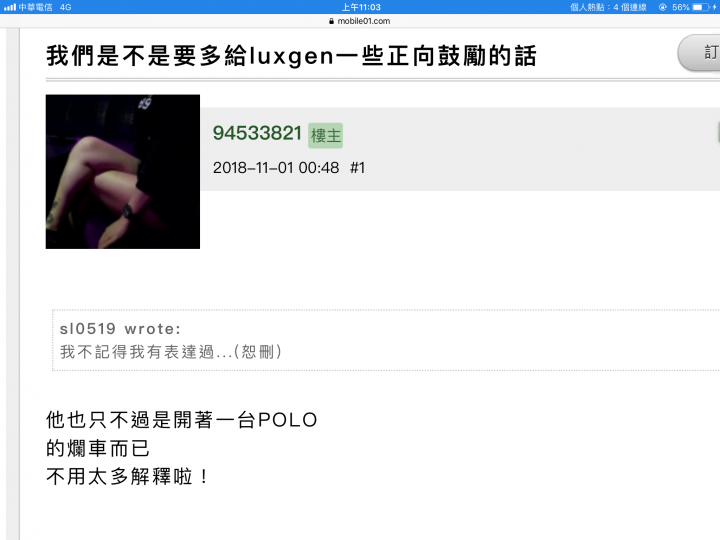Image resolution: width=720 pixels, height=540 pixels.
Task: Tap the battery icon in status bar
Action: point(700,7)
